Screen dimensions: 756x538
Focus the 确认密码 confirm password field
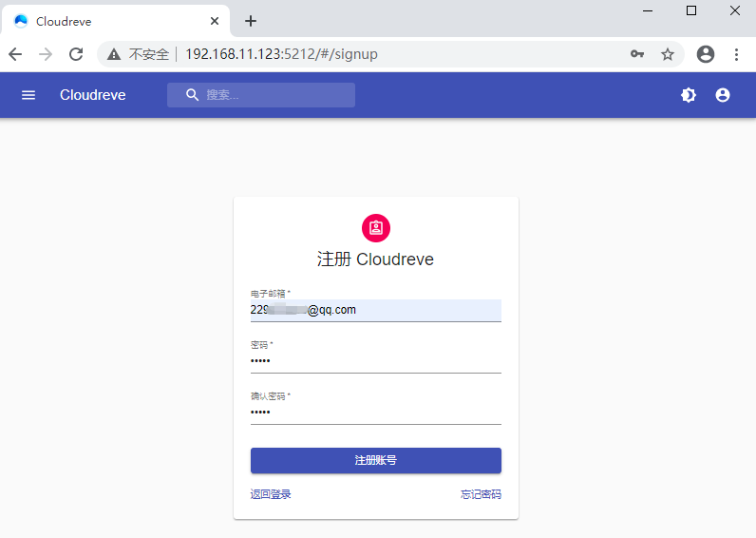click(375, 413)
